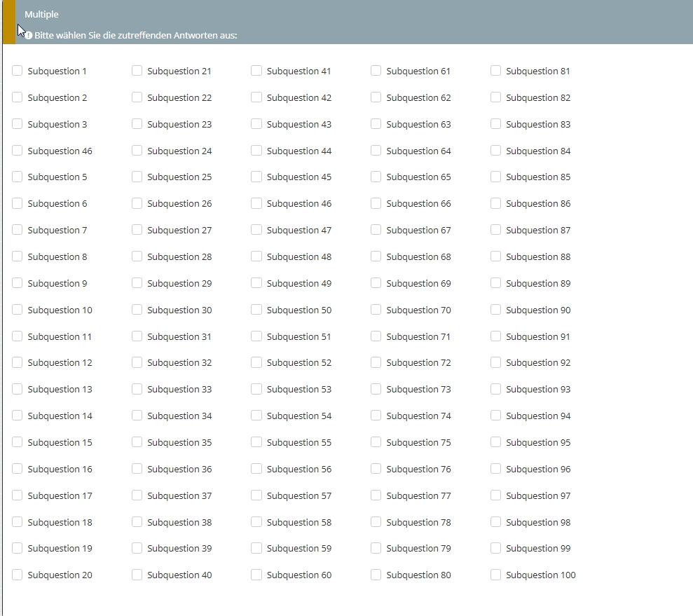Select the Subquestion 50 checkbox

pos(256,310)
